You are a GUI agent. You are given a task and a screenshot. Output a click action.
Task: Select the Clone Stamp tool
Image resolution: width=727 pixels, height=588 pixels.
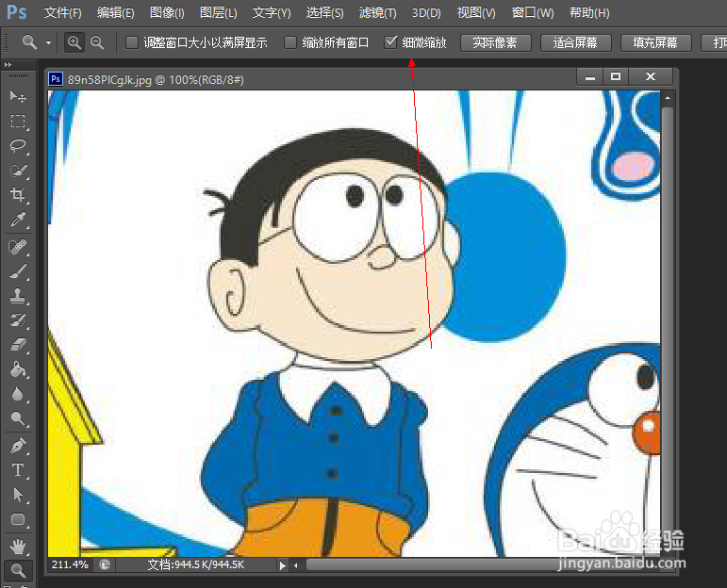(18, 296)
